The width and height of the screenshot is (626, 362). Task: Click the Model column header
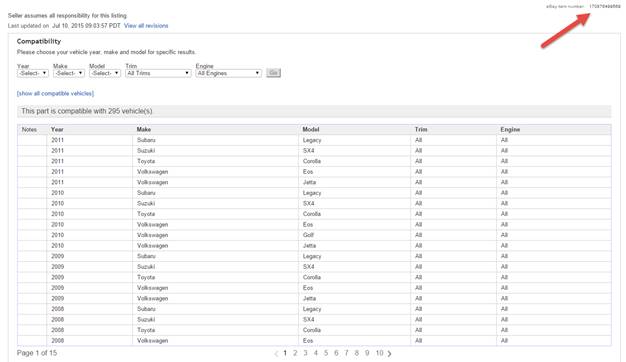[x=311, y=129]
